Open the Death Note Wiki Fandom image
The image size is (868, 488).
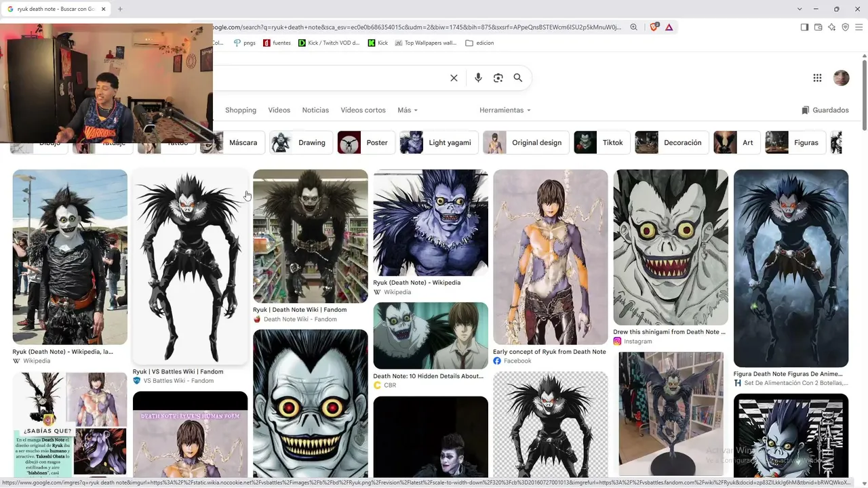(311, 236)
